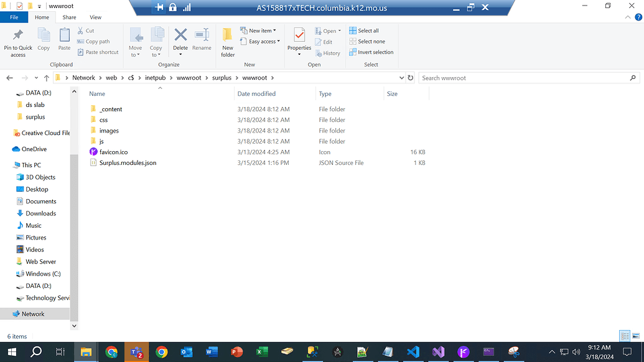Click Copy path in the ribbon
The height and width of the screenshot is (362, 644).
pyautogui.click(x=93, y=42)
